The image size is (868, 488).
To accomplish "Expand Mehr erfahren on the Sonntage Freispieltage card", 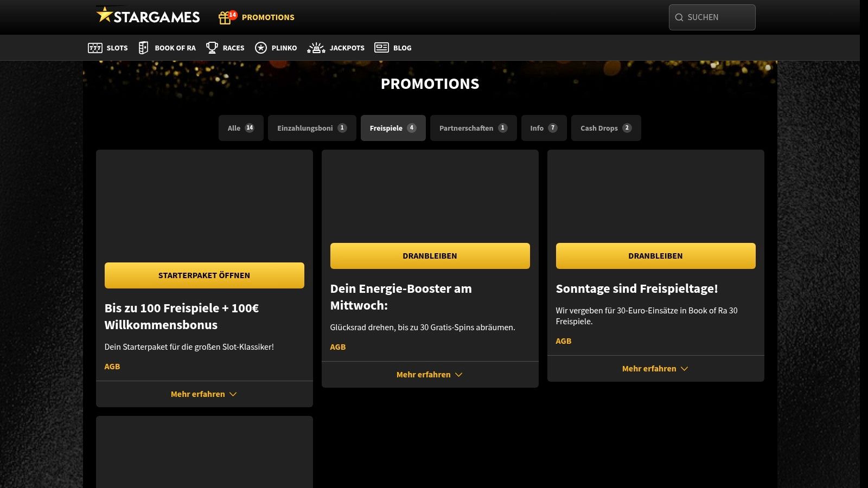I will [x=656, y=369].
